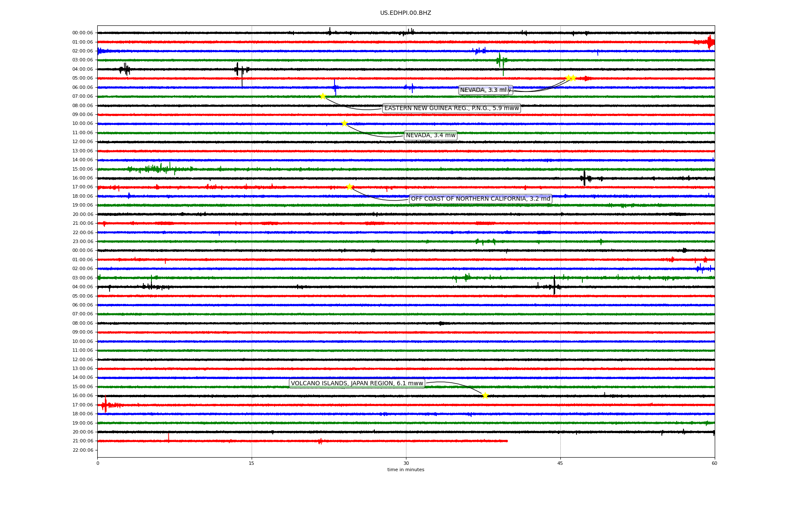812x508 pixels.
Task: Click the 15 tick label on x-axis
Action: 252,463
